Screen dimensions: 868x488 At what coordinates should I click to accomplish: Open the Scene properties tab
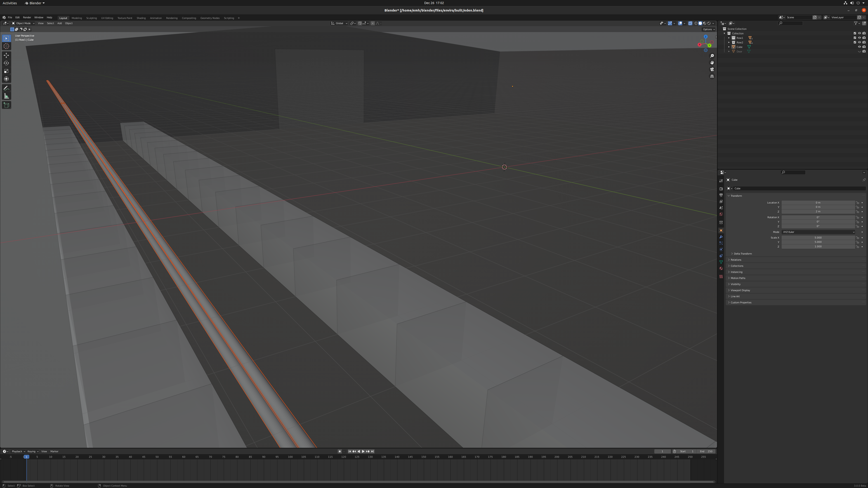721,208
